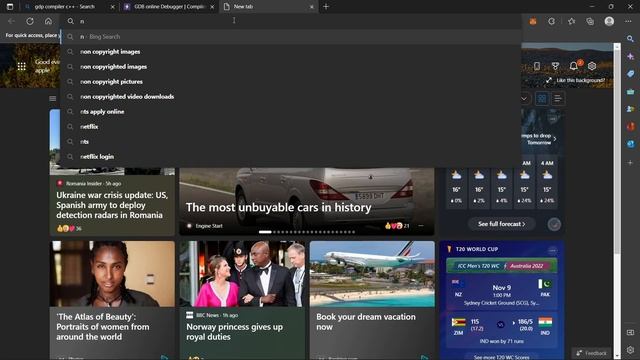Open the sidebar Outlook icon
640x360 pixels.
[630, 144]
